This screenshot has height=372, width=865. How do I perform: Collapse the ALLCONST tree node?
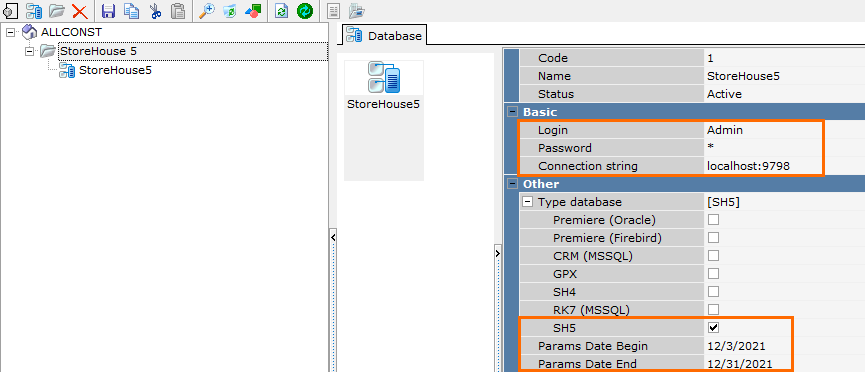coord(10,33)
